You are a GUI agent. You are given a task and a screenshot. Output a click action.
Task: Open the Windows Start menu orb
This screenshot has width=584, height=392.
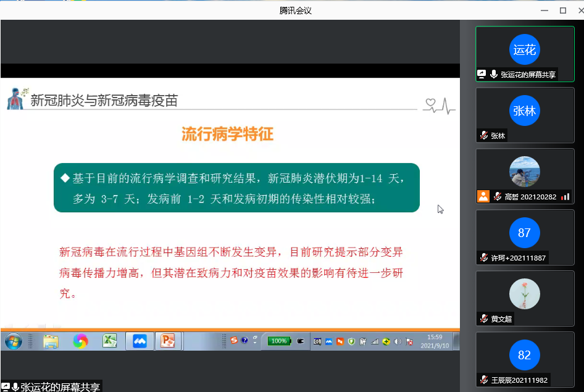coord(12,341)
